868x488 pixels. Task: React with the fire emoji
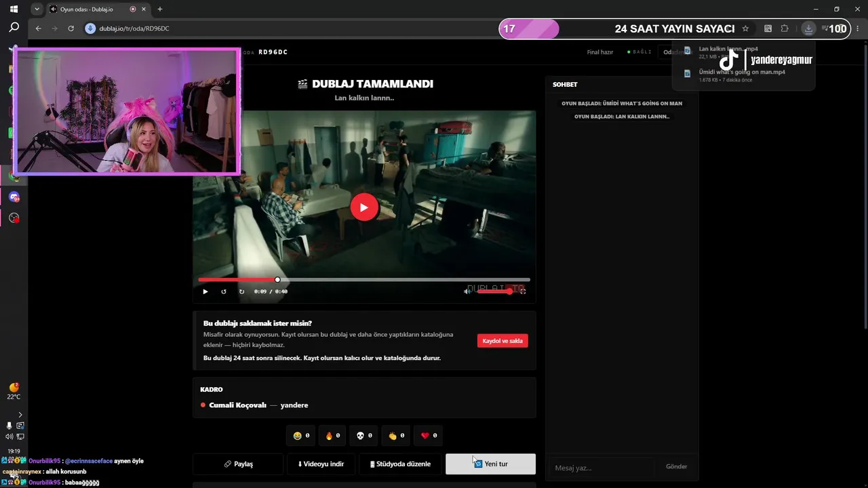click(332, 436)
